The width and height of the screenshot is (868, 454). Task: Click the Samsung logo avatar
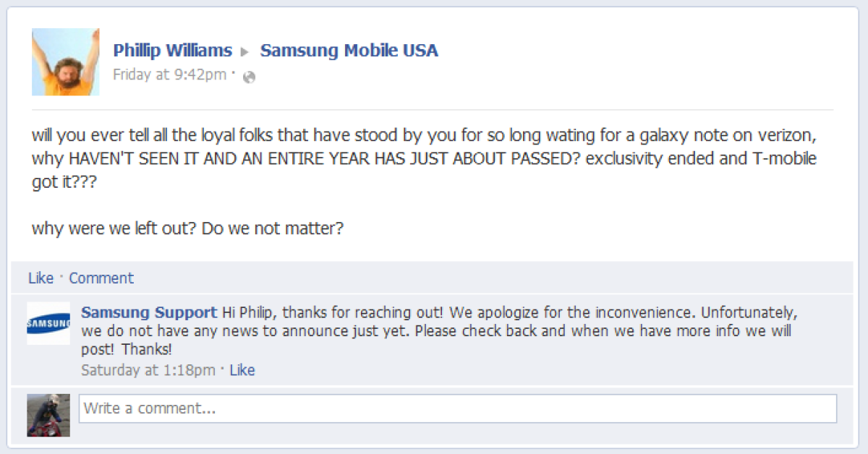[x=48, y=322]
